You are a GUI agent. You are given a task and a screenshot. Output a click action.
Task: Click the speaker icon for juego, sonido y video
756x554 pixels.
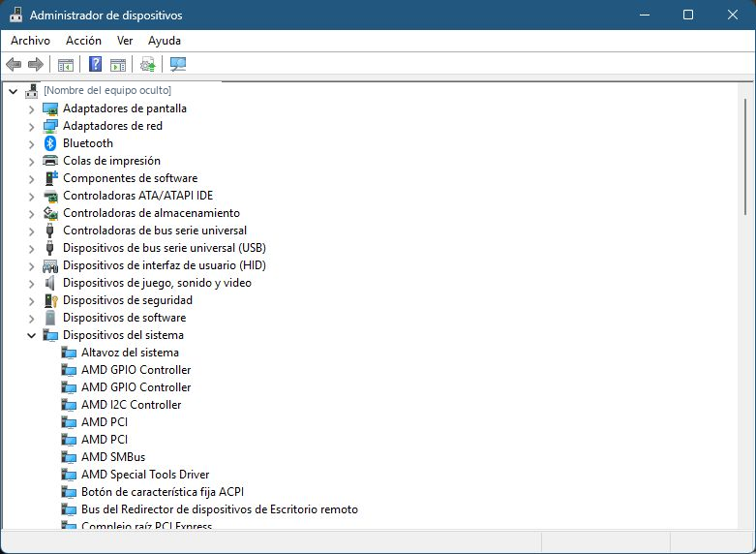tap(50, 283)
